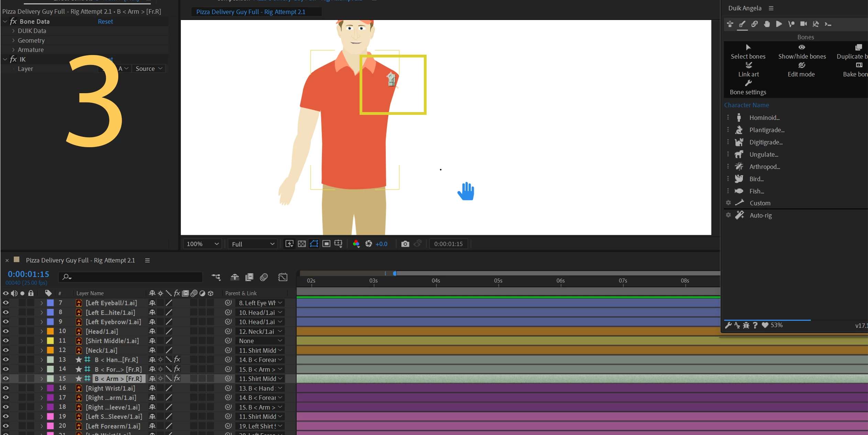The image size is (868, 435).
Task: Open the Full resolution dropdown
Action: (253, 244)
